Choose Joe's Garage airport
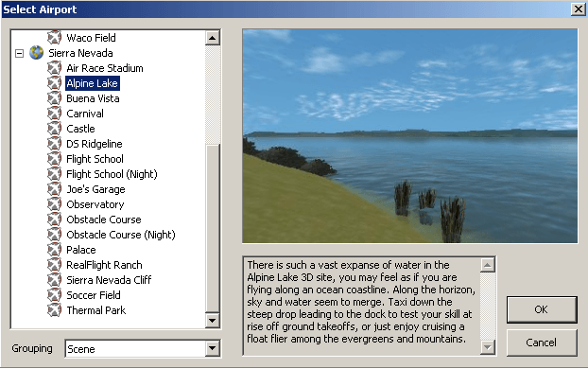The image size is (588, 369). click(x=95, y=189)
